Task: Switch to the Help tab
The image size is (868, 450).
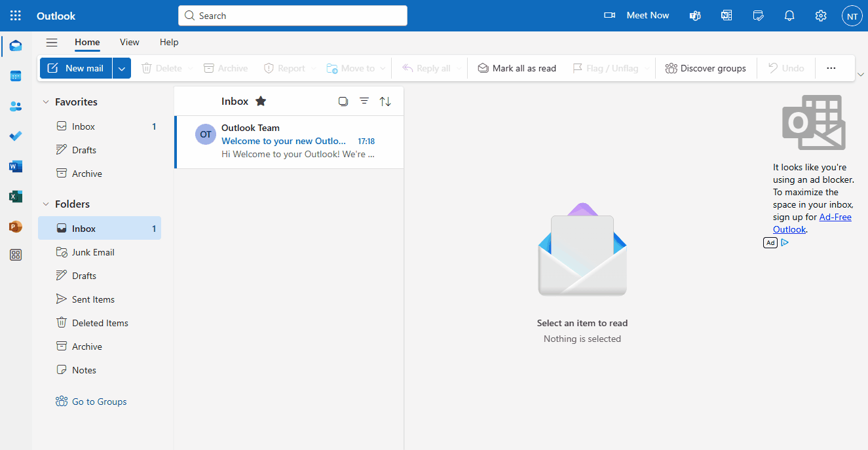Action: (169, 43)
